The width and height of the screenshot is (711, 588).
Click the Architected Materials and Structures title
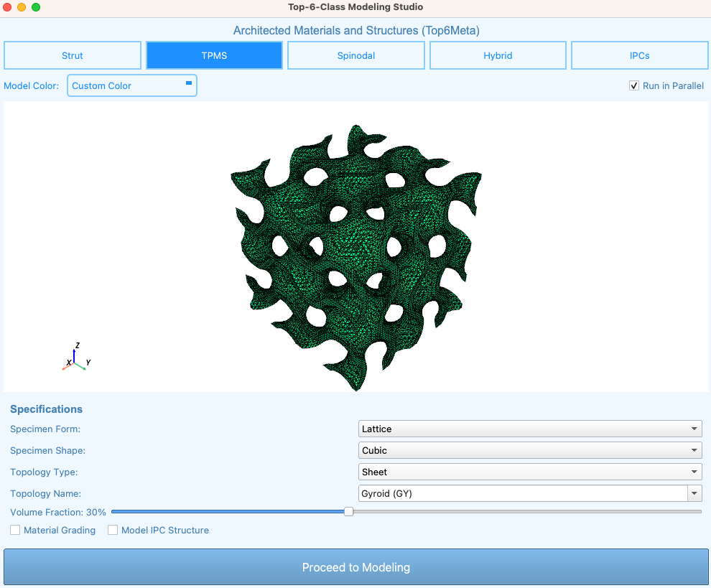(x=356, y=30)
